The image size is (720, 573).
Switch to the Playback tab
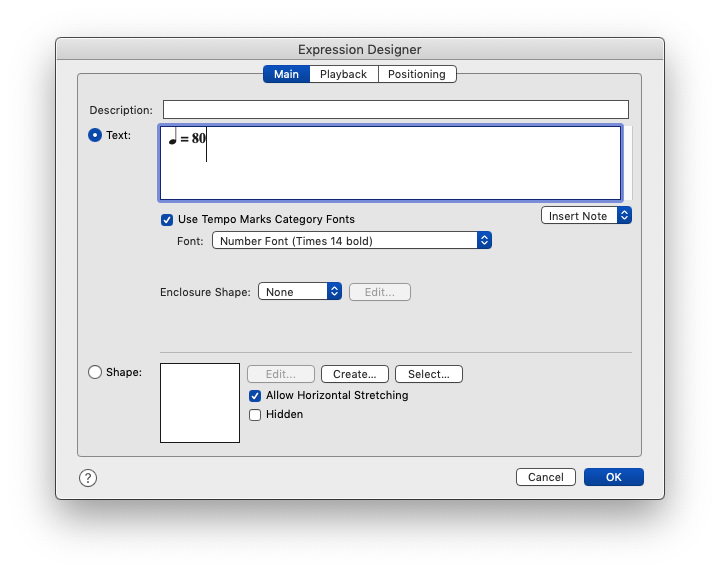(343, 74)
